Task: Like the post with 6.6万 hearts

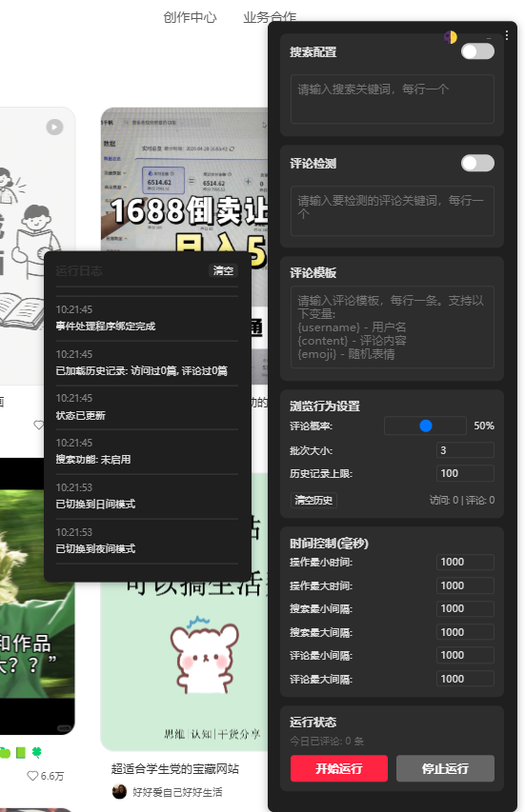Action: (x=32, y=776)
